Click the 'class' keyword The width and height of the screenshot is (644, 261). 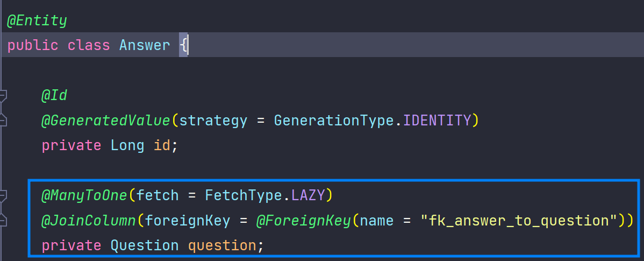[89, 45]
